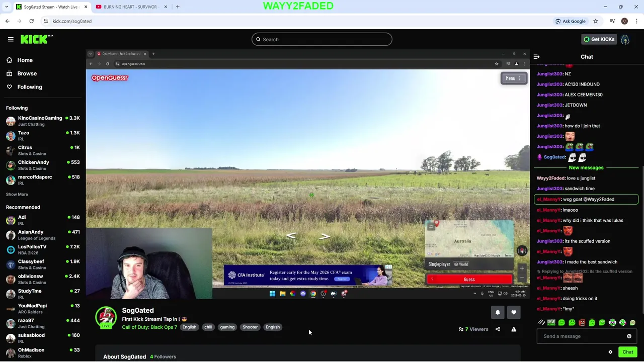Open OhMadison recommended channel
This screenshot has width=644, height=362.
43,353
